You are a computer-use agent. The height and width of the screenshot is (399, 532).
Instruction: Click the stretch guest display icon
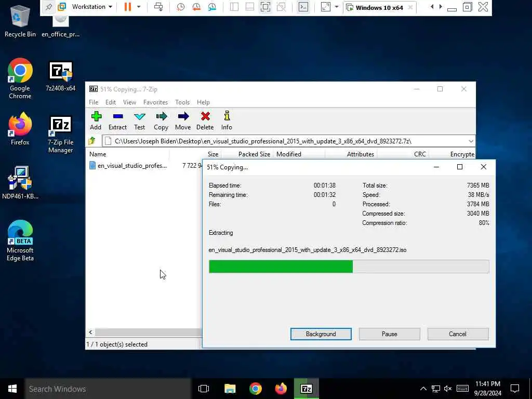[x=325, y=7]
